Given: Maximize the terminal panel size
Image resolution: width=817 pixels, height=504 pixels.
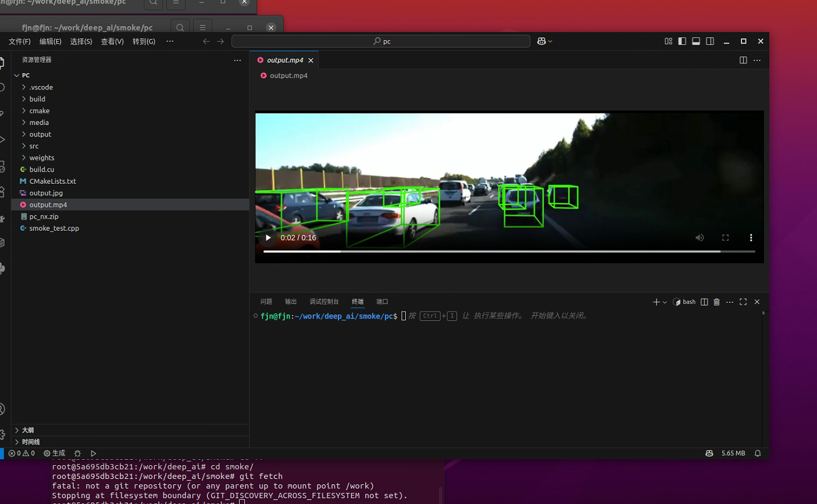Looking at the screenshot, I should (x=743, y=302).
